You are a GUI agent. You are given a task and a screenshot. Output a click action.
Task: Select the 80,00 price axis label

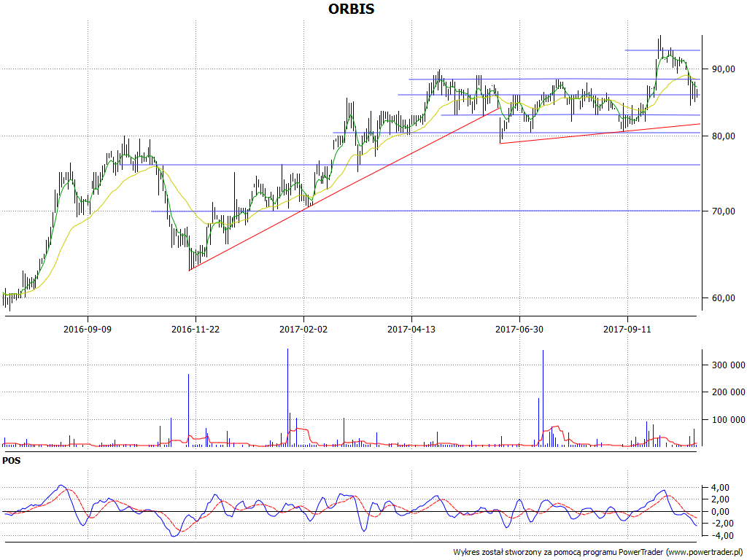[723, 136]
